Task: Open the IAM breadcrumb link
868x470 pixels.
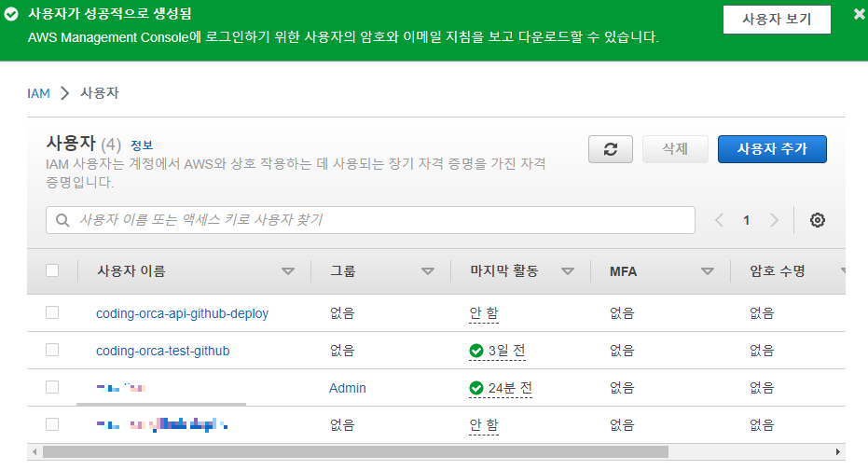Action: 39,93
